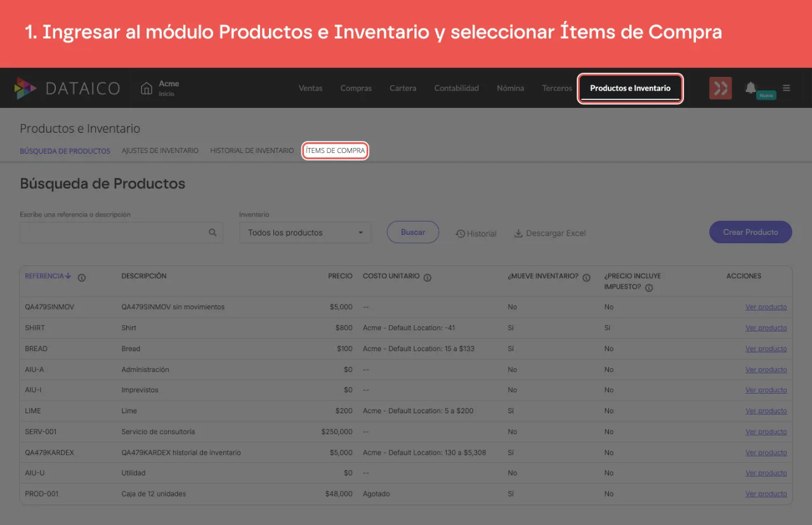Click Descargar Excel

click(x=550, y=234)
